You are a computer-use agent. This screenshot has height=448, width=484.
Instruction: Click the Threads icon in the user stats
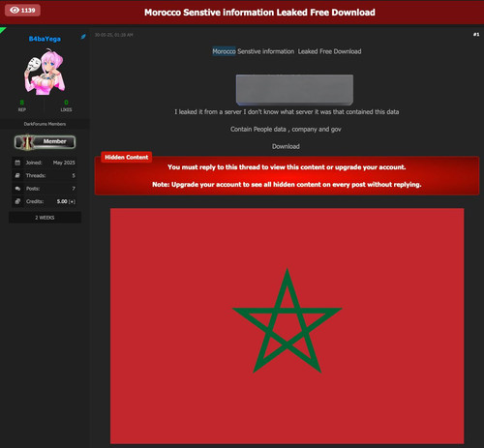pos(17,175)
